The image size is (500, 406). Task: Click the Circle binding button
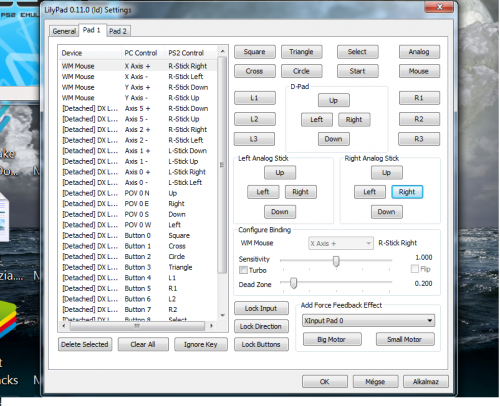coord(301,71)
